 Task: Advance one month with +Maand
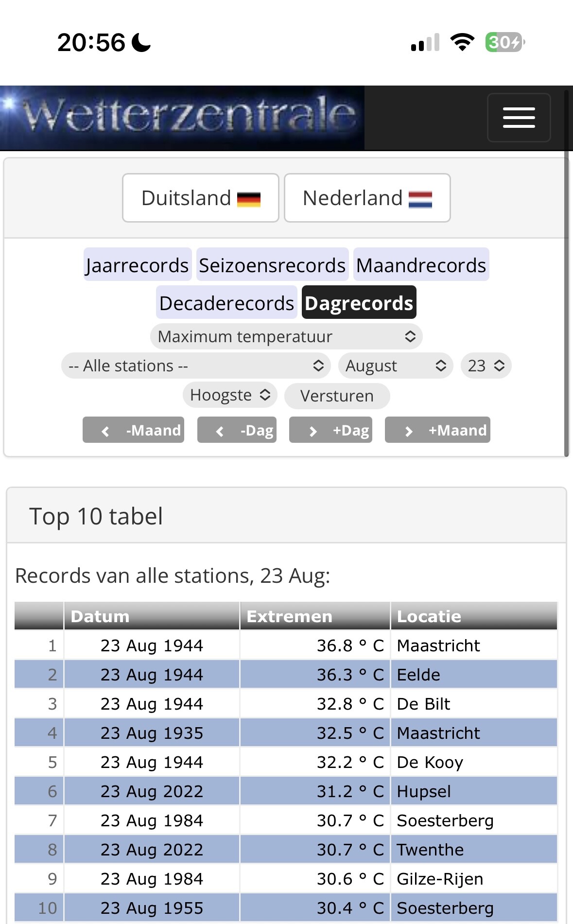437,430
